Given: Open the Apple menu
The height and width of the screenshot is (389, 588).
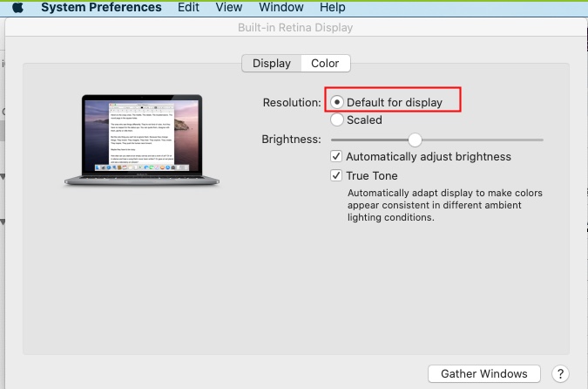Looking at the screenshot, I should click(x=17, y=8).
